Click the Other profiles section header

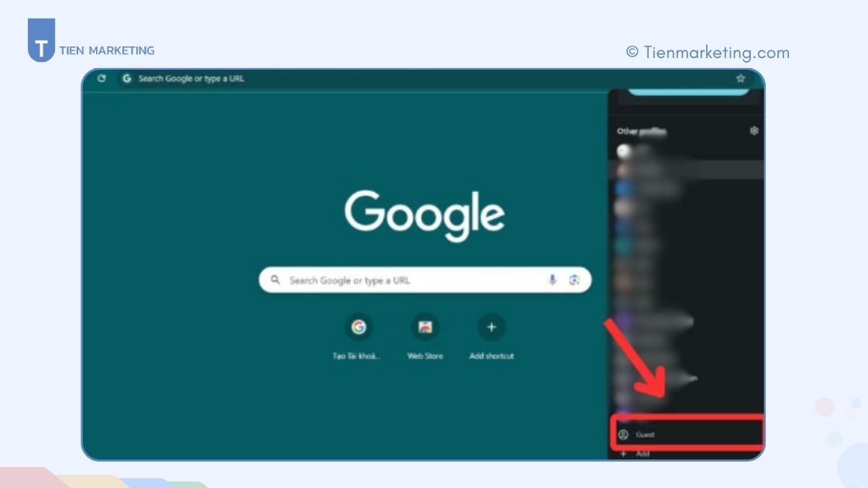pyautogui.click(x=640, y=131)
